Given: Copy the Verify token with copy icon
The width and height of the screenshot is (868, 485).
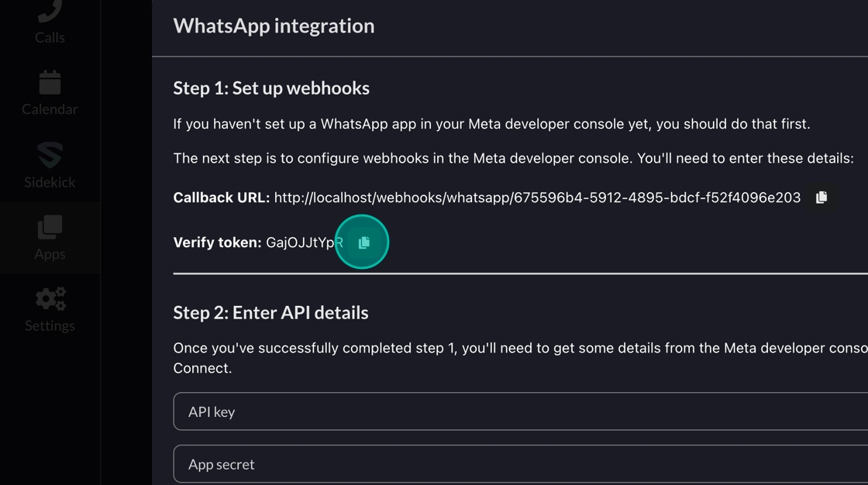Looking at the screenshot, I should pyautogui.click(x=363, y=242).
